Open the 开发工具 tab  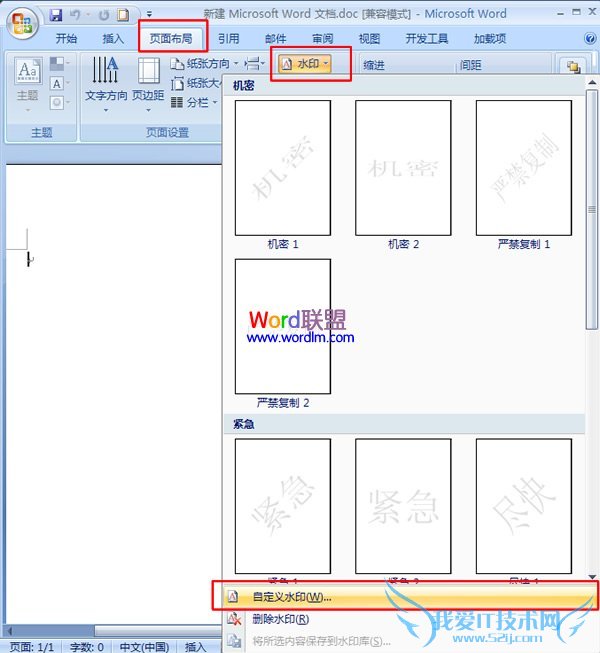[x=427, y=39]
